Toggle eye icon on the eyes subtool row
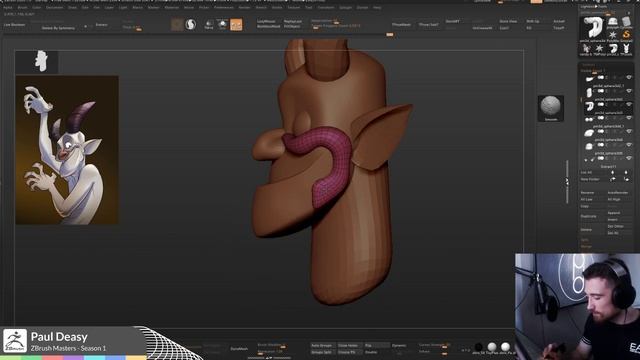The height and width of the screenshot is (360, 640). pyautogui.click(x=629, y=118)
